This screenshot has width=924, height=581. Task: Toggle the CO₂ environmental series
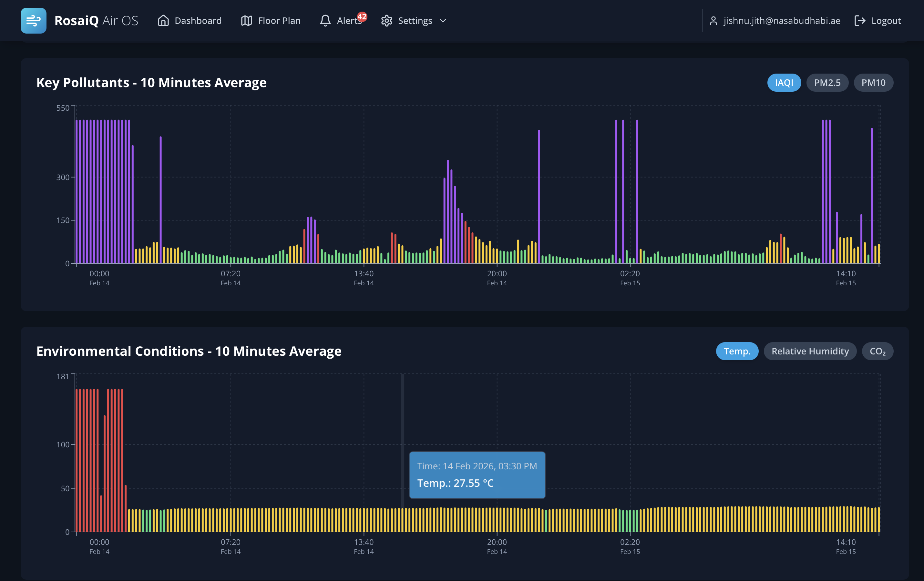[877, 351]
